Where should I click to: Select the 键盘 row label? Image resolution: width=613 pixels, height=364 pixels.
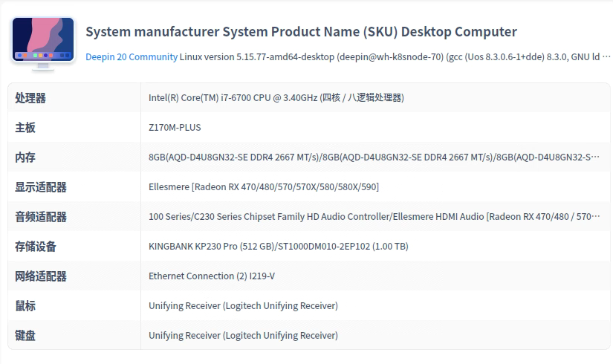pyautogui.click(x=25, y=336)
